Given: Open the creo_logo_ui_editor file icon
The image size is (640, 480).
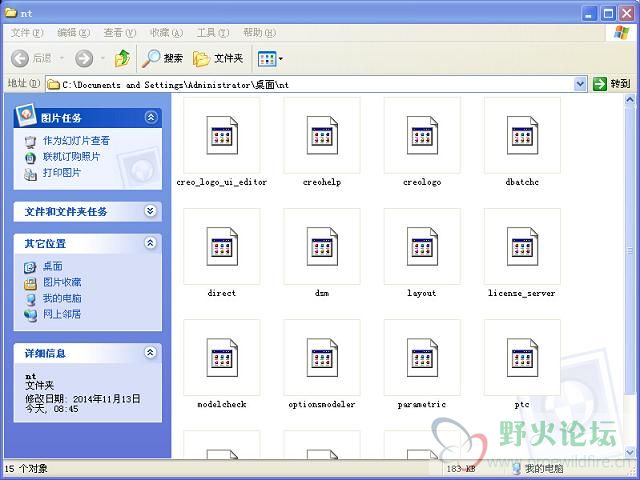Looking at the screenshot, I should tap(222, 135).
